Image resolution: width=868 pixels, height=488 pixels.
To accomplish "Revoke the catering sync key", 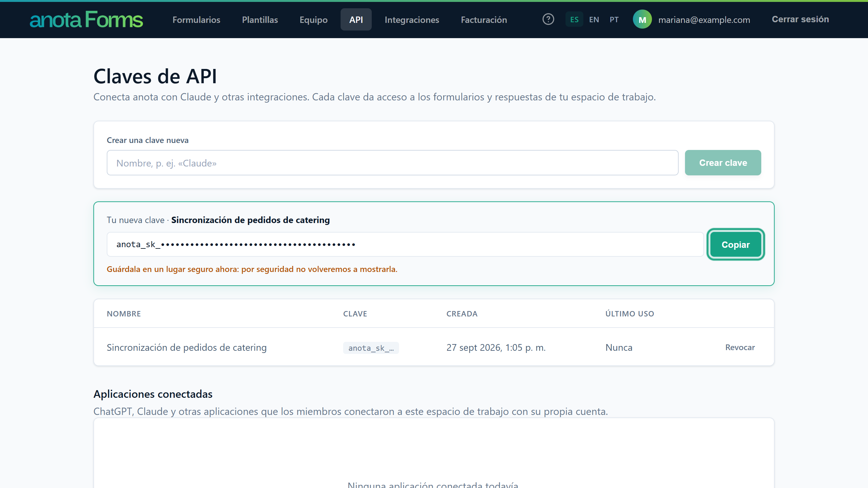I will click(740, 347).
